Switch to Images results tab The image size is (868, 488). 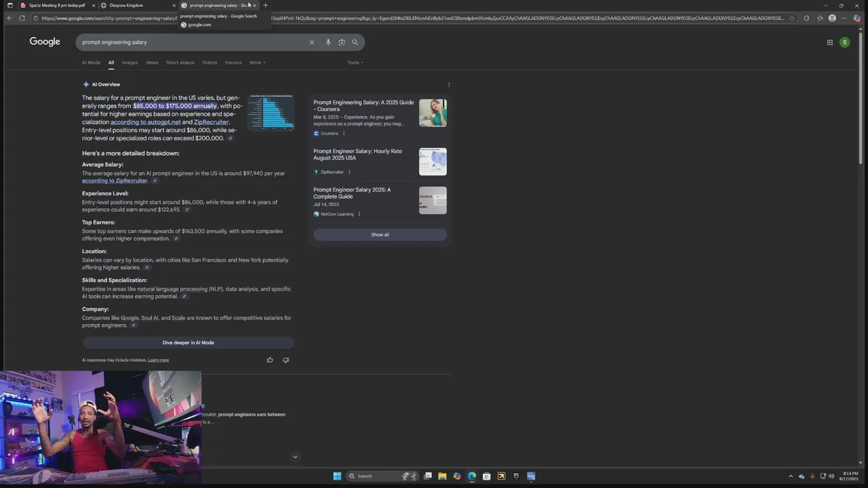click(x=130, y=62)
